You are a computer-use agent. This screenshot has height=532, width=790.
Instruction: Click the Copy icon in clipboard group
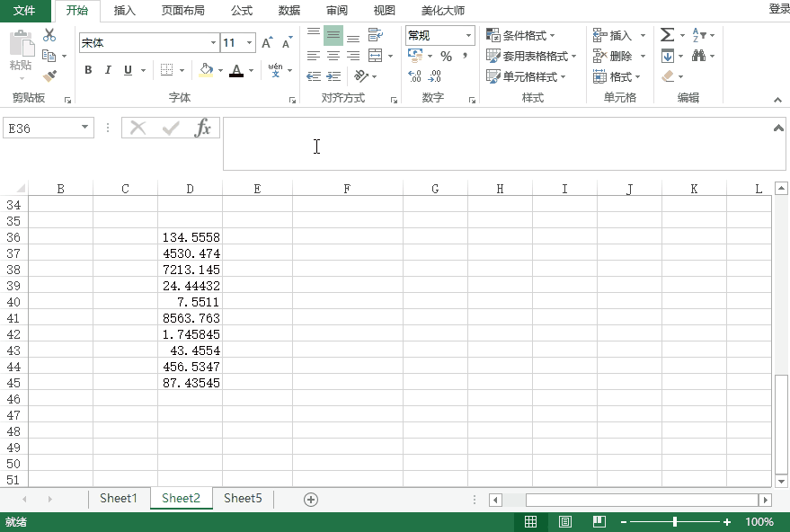click(49, 56)
